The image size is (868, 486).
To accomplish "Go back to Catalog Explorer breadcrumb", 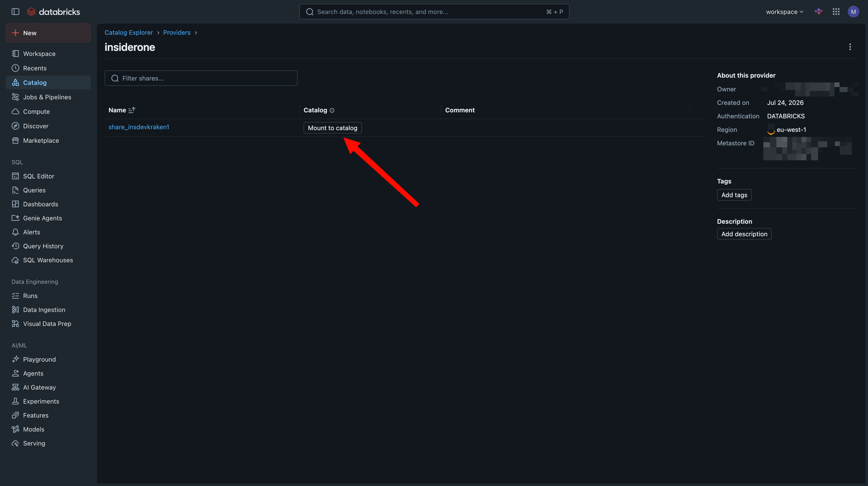I will pyautogui.click(x=129, y=33).
